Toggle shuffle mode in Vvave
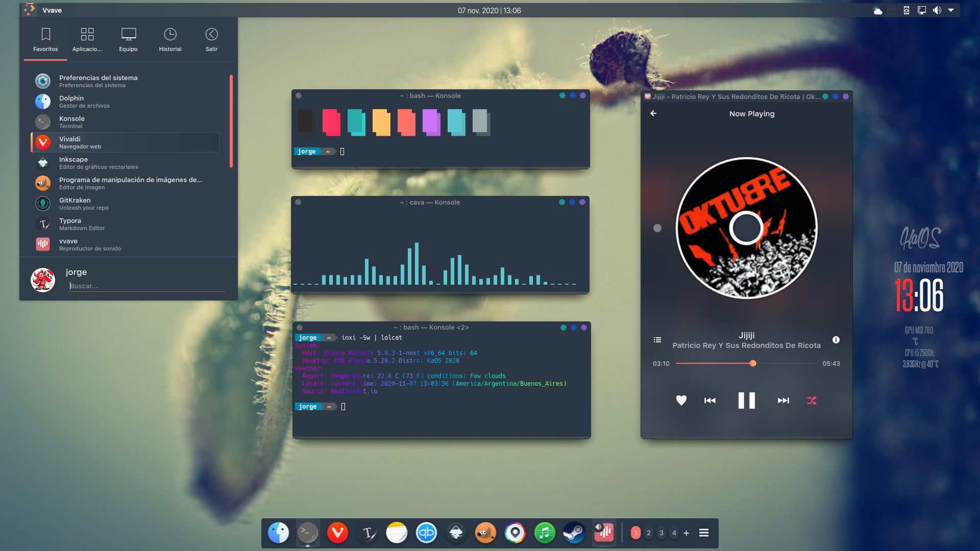 click(x=813, y=400)
